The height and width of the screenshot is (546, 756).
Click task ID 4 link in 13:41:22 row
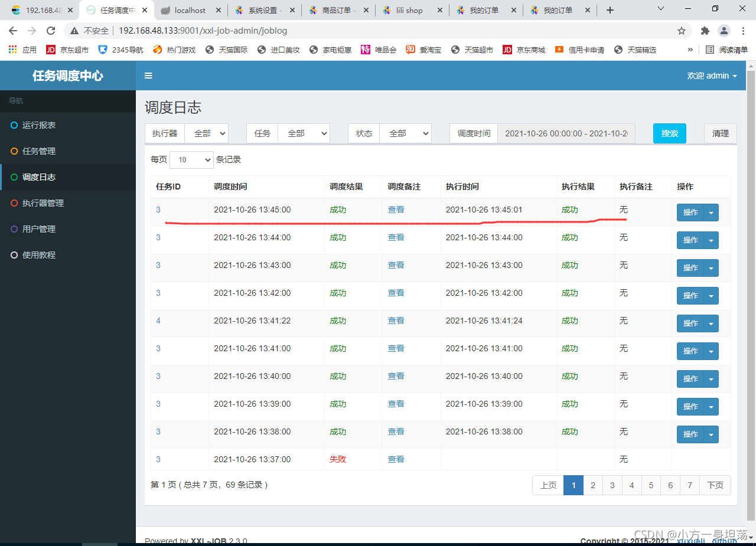[158, 321]
